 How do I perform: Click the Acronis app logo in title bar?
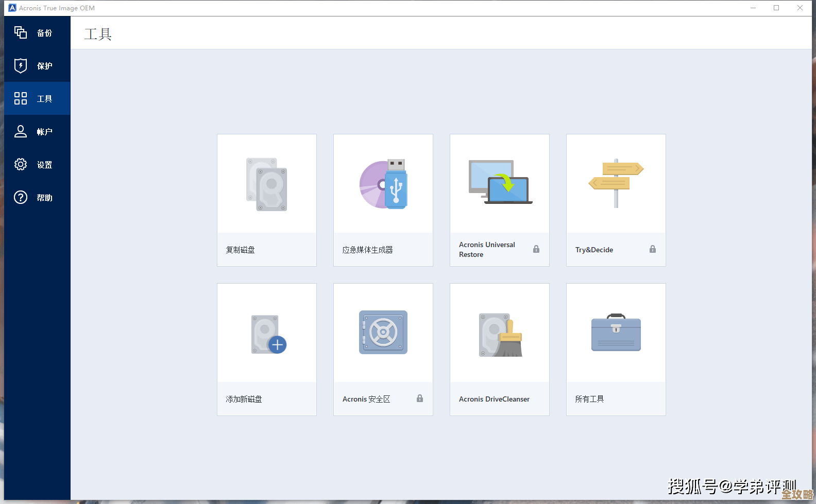click(x=12, y=8)
